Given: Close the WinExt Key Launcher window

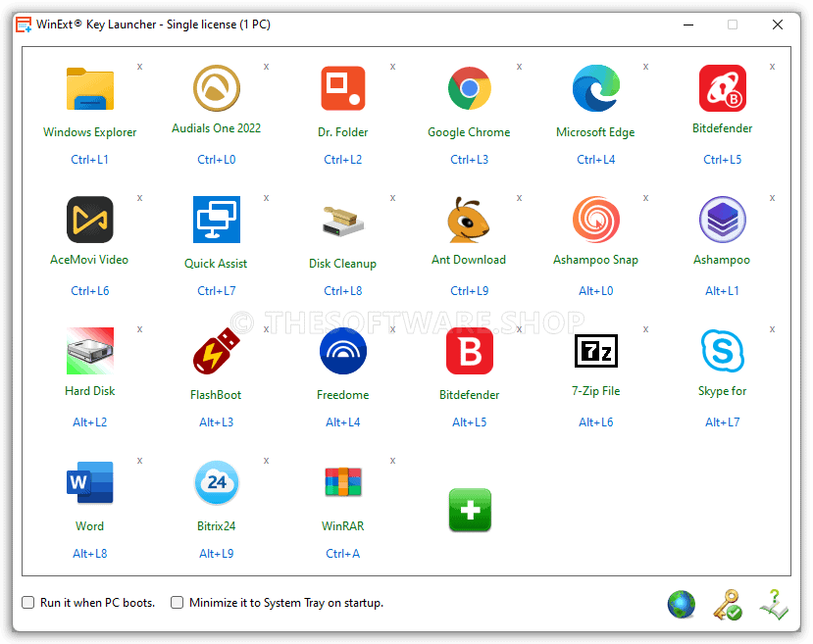Looking at the screenshot, I should 778,25.
